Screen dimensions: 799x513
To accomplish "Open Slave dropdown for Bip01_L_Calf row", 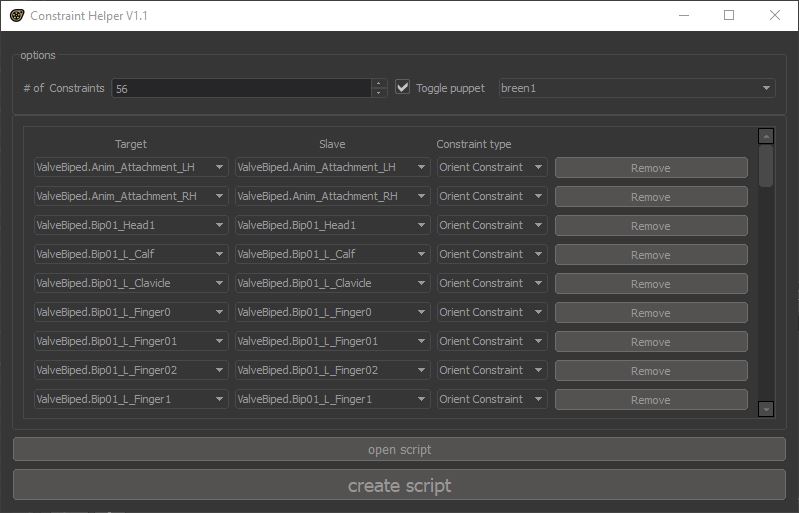I will (x=332, y=254).
